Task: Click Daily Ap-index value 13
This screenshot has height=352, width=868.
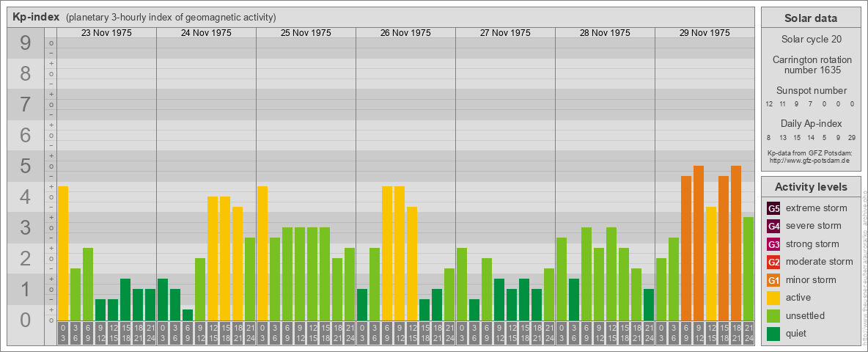Action: [783, 137]
